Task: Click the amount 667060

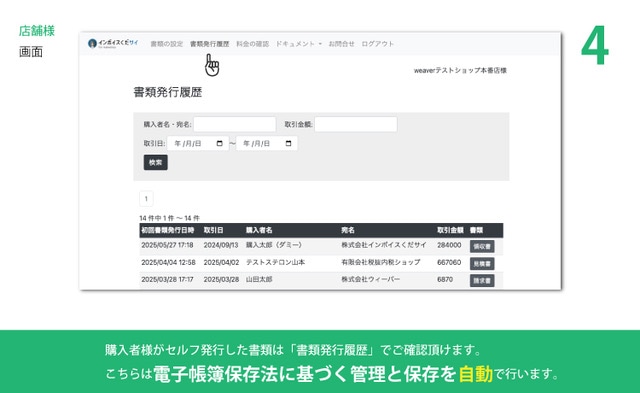Action: [x=449, y=262]
